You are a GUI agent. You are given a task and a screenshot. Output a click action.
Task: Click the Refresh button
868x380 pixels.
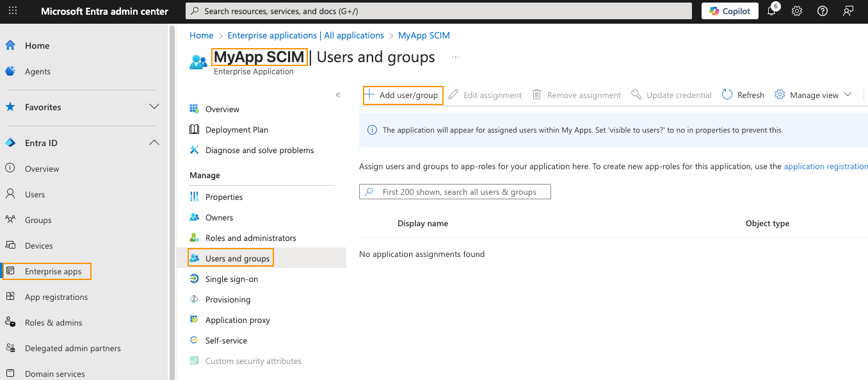pos(743,95)
